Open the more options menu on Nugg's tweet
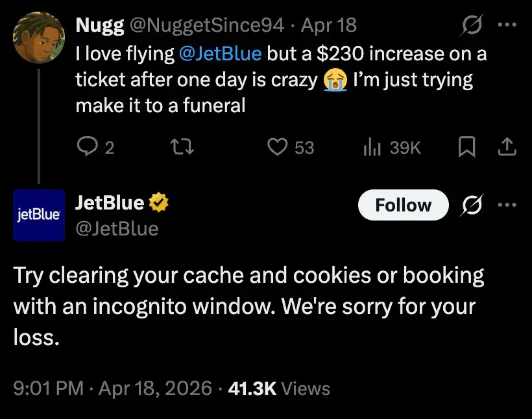 pyautogui.click(x=507, y=24)
